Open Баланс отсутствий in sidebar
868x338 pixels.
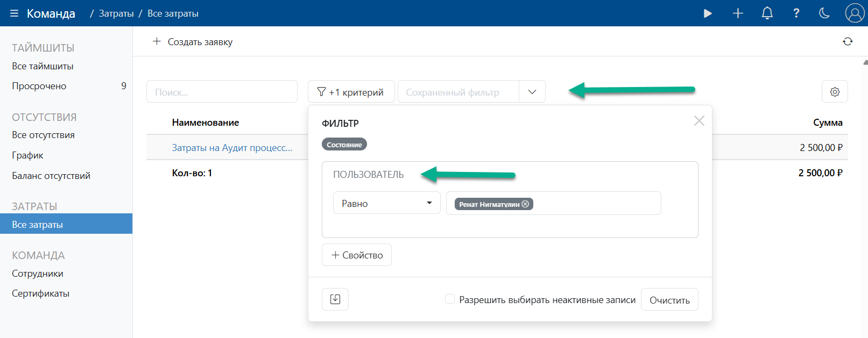coord(51,176)
